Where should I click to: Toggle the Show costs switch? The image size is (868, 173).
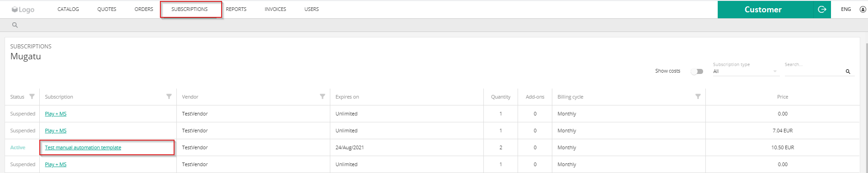(697, 71)
